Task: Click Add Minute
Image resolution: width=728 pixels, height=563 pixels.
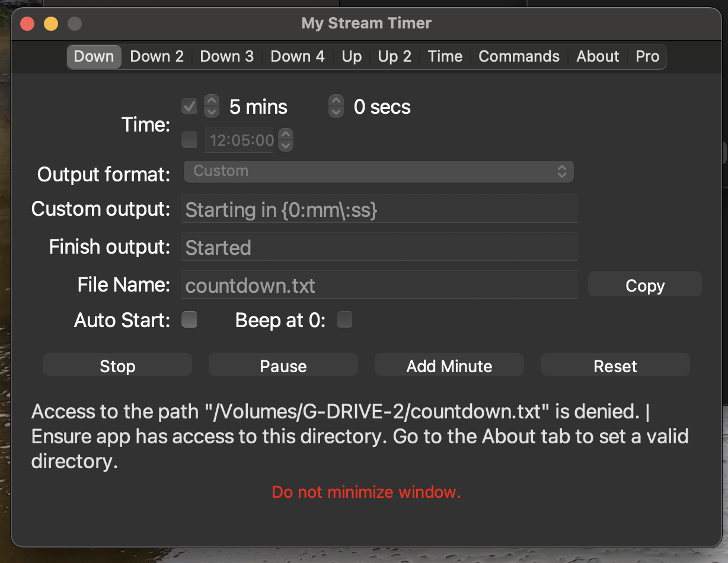Action: tap(449, 366)
